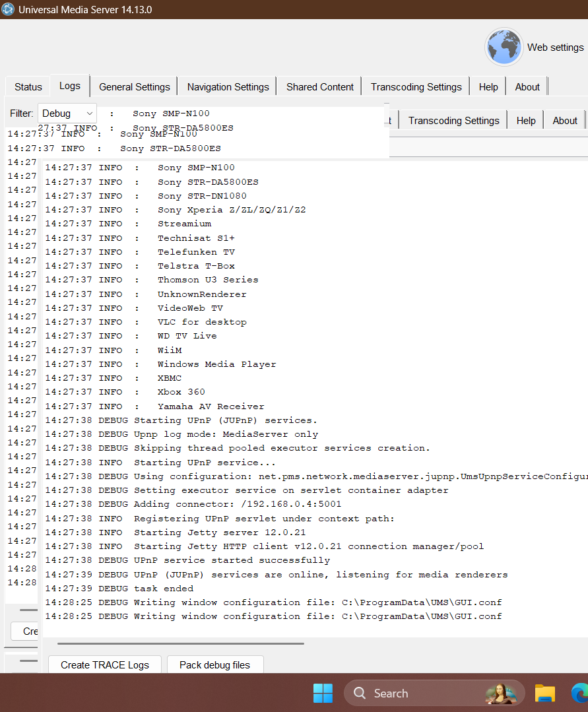Launch File Explorer from the taskbar
Image resolution: width=588 pixels, height=712 pixels.
pos(545,694)
